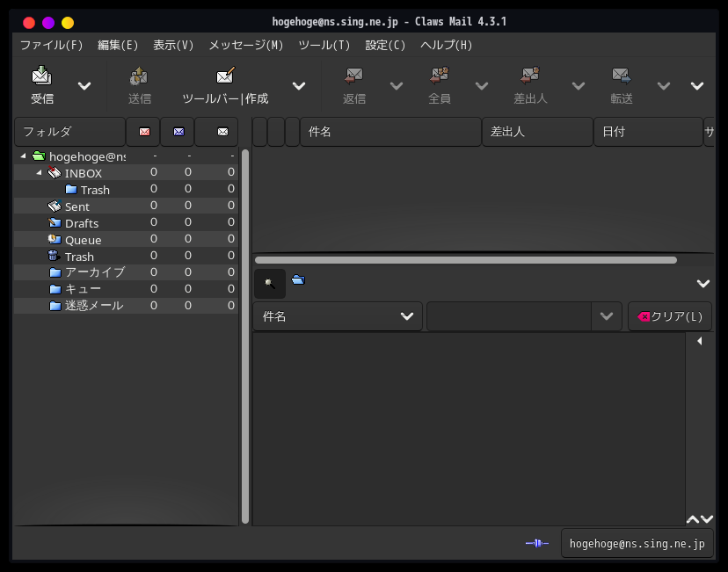Select the hogehoge@ns account mailbox row
The width and height of the screenshot is (728, 572).
(x=126, y=156)
